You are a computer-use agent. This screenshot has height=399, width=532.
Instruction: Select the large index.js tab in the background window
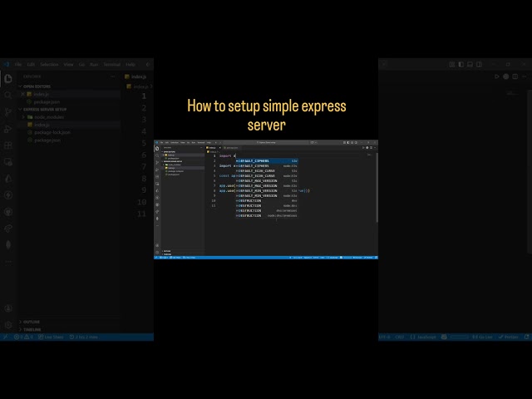pos(139,76)
